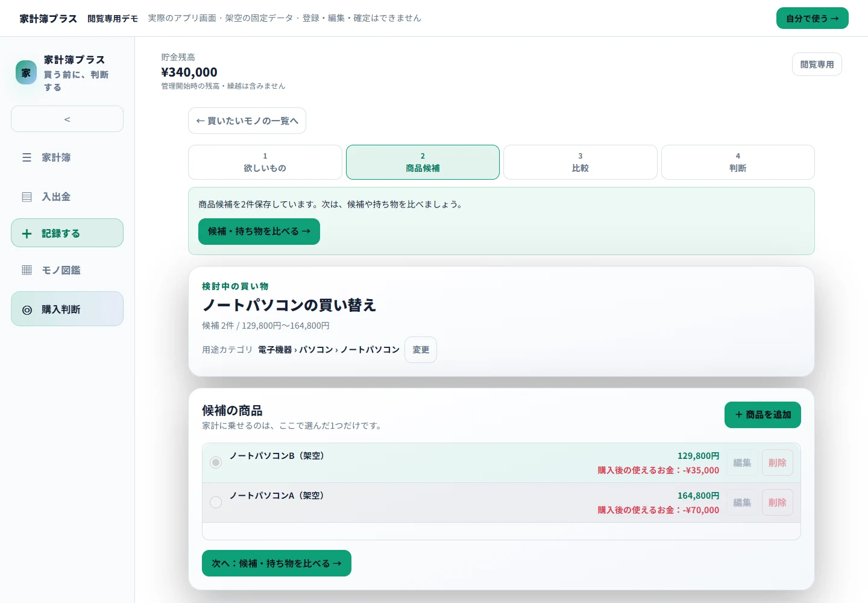Click the 入出金 ledger icon

click(x=27, y=197)
